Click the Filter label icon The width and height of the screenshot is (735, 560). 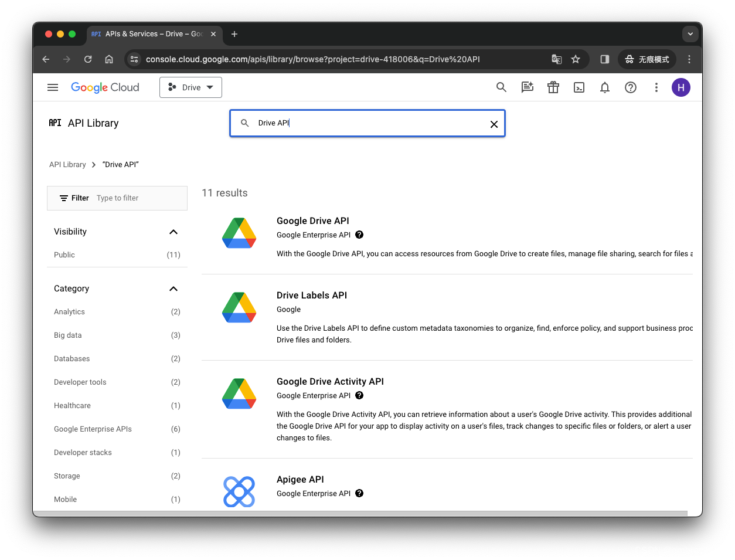[64, 198]
